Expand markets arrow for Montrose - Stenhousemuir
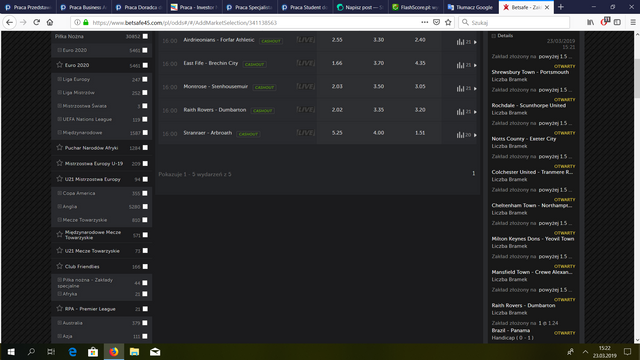Viewport: 640px width, 360px height. [x=475, y=89]
